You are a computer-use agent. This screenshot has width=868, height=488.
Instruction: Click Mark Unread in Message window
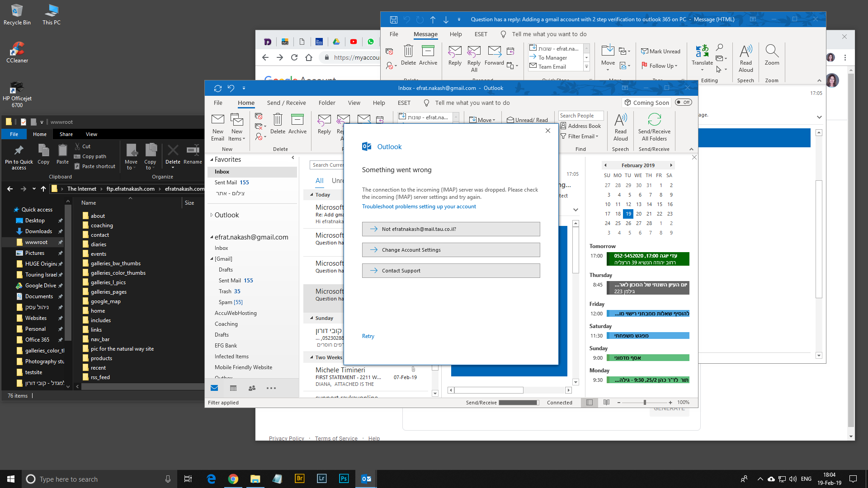[x=660, y=52]
